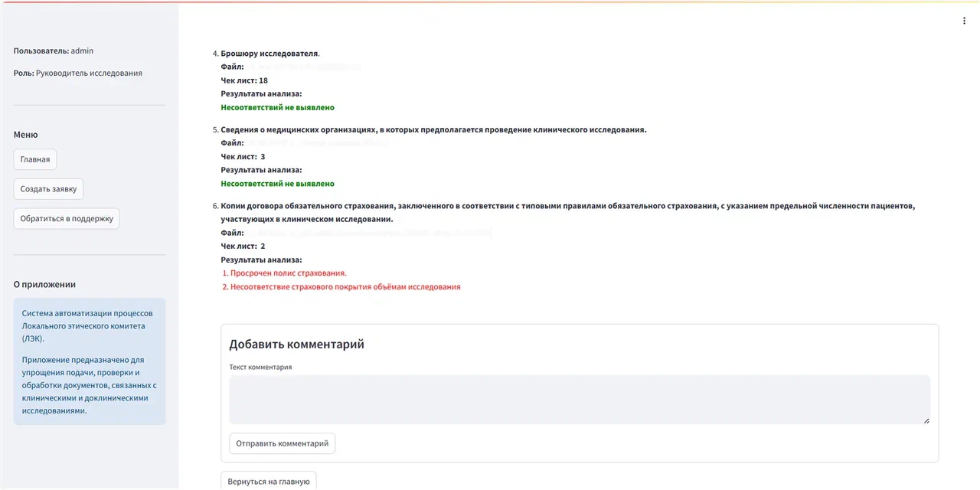Image resolution: width=980 pixels, height=490 pixels.
Task: Go to Главная from the sidebar
Action: [x=35, y=159]
